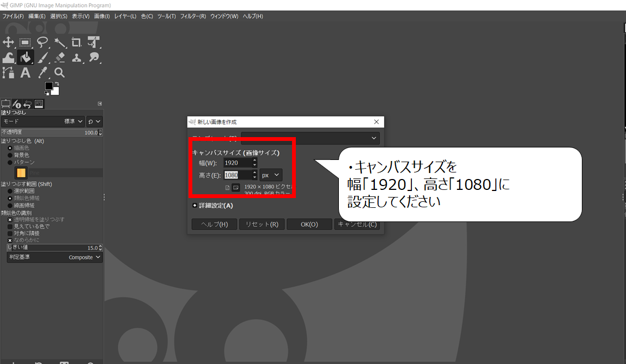Select the Text tool
Image resolution: width=626 pixels, height=364 pixels.
coord(25,72)
